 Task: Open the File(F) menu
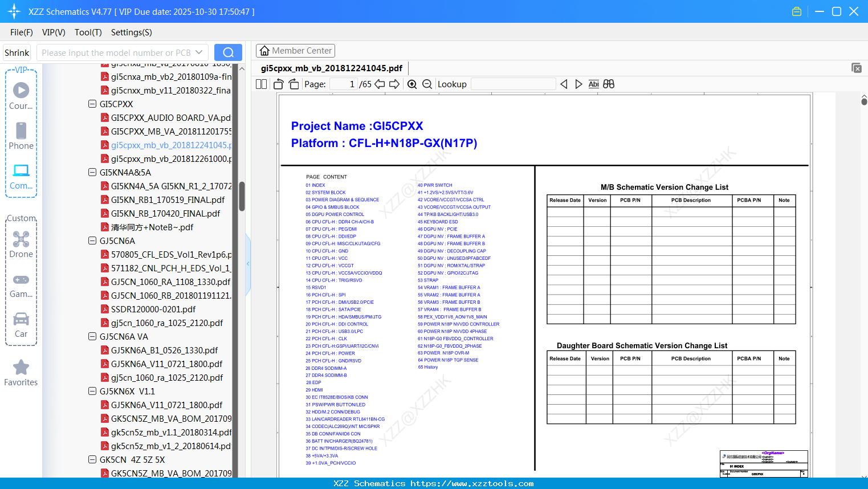pyautogui.click(x=22, y=32)
